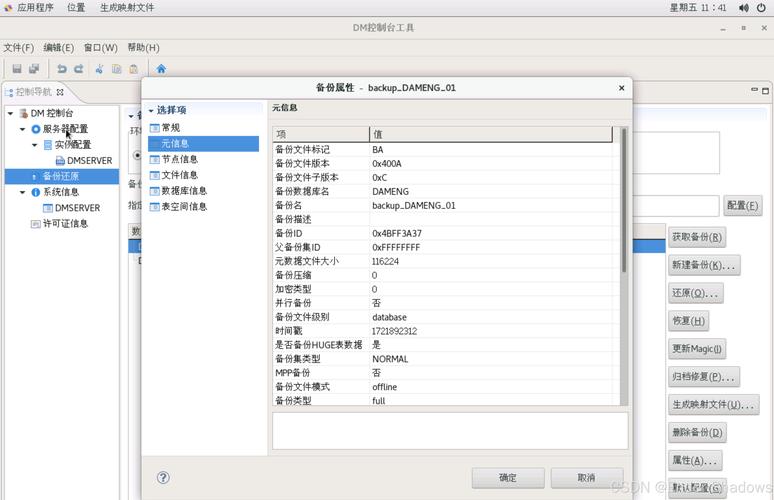The width and height of the screenshot is (774, 500).
Task: Select 表空间信息 in the option list
Action: coord(178,207)
